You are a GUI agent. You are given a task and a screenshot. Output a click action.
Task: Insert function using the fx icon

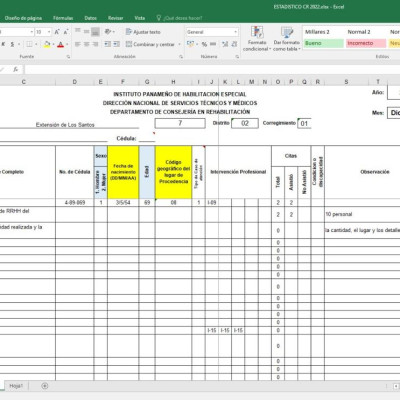[16, 69]
